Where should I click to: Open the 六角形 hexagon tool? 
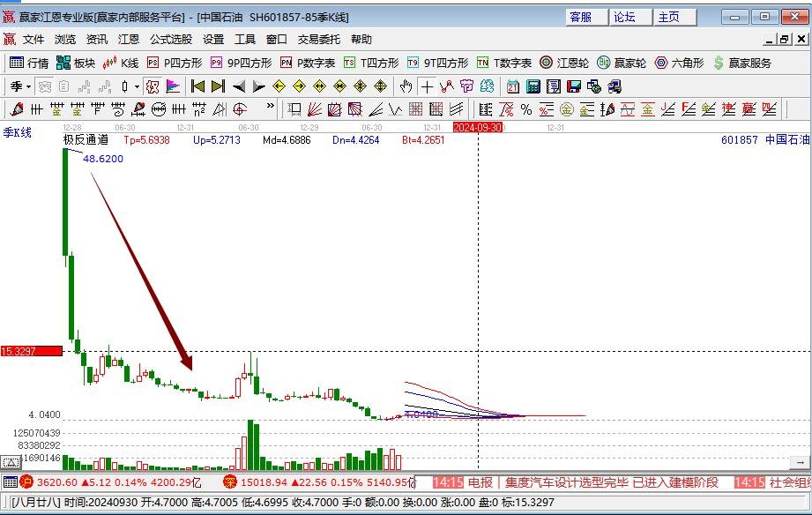click(680, 63)
